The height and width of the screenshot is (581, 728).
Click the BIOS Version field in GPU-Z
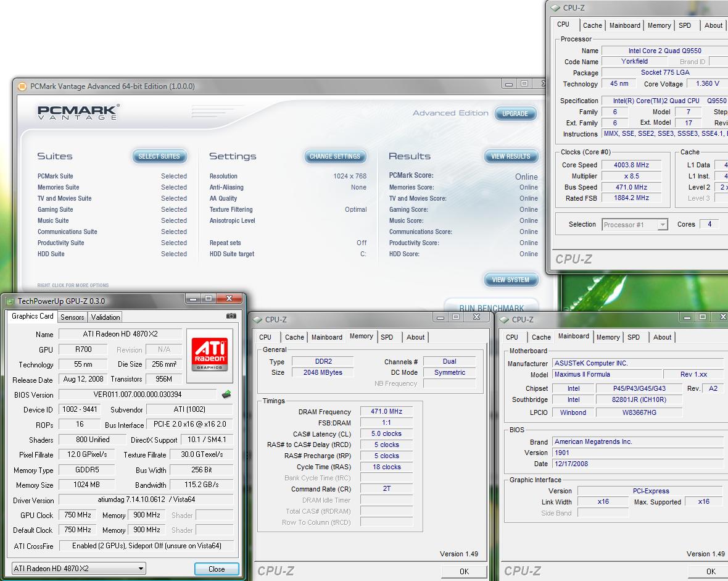click(x=138, y=395)
